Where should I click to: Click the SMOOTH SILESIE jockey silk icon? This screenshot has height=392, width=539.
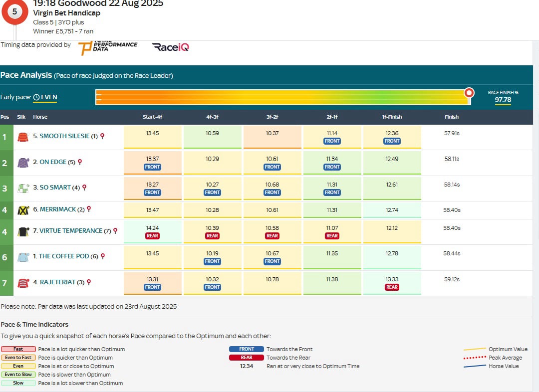[23, 135]
